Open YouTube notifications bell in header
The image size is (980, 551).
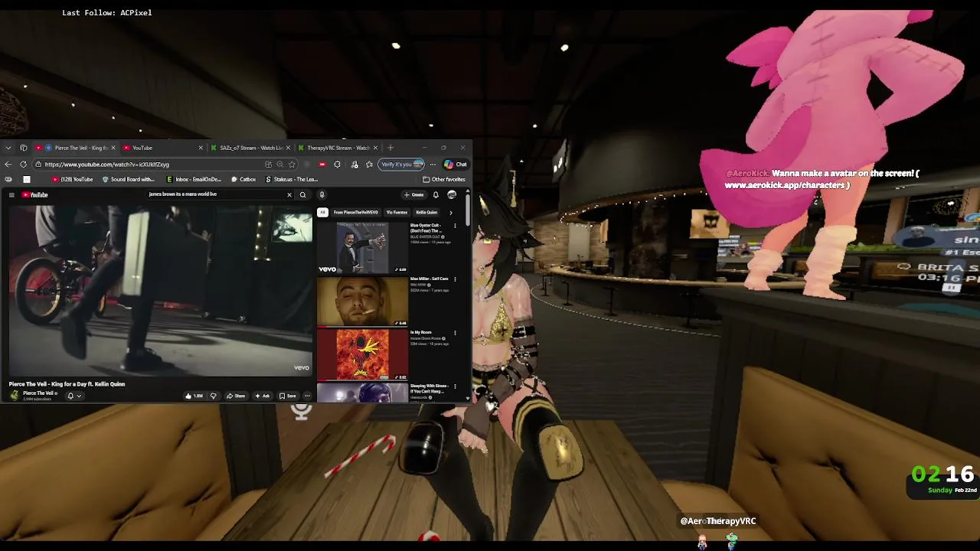pyautogui.click(x=436, y=194)
